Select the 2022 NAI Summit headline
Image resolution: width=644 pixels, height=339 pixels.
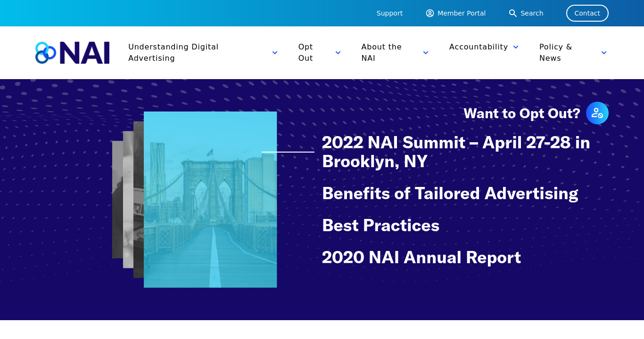point(456,152)
